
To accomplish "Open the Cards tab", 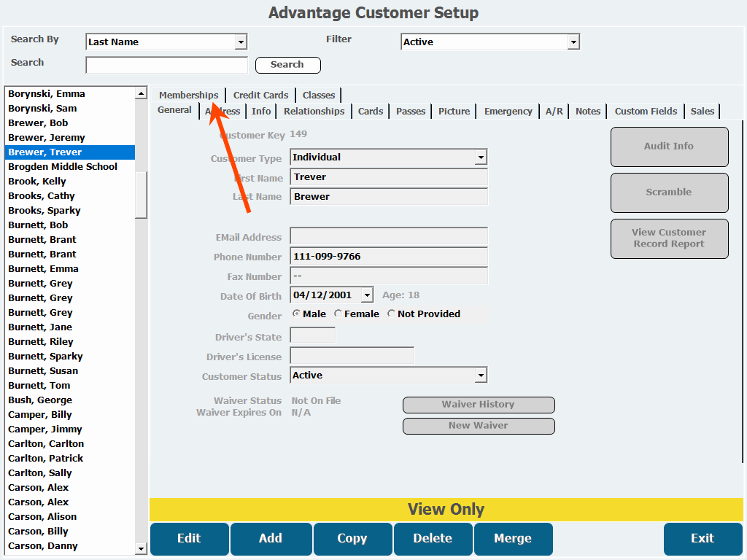I will pyautogui.click(x=370, y=112).
